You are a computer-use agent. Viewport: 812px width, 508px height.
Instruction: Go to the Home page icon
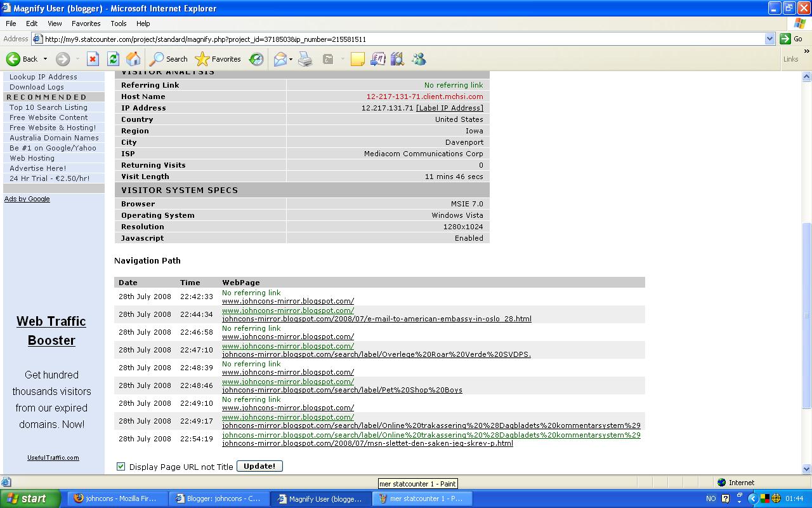click(133, 59)
